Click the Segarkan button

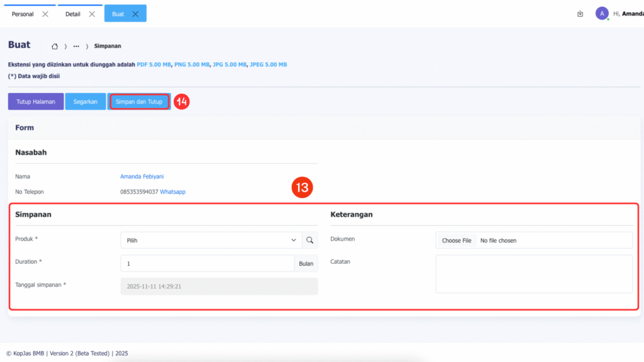[86, 102]
